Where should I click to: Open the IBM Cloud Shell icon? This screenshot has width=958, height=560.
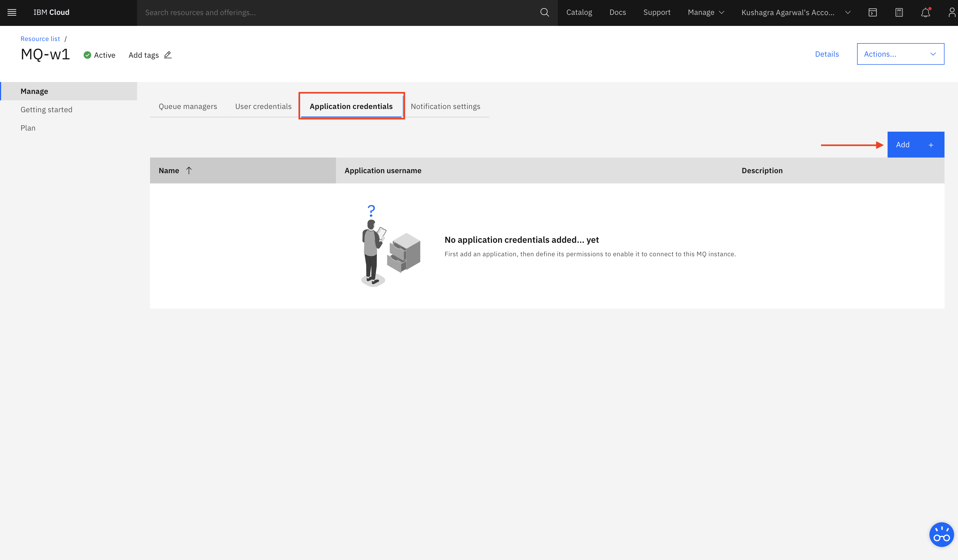[x=872, y=12]
